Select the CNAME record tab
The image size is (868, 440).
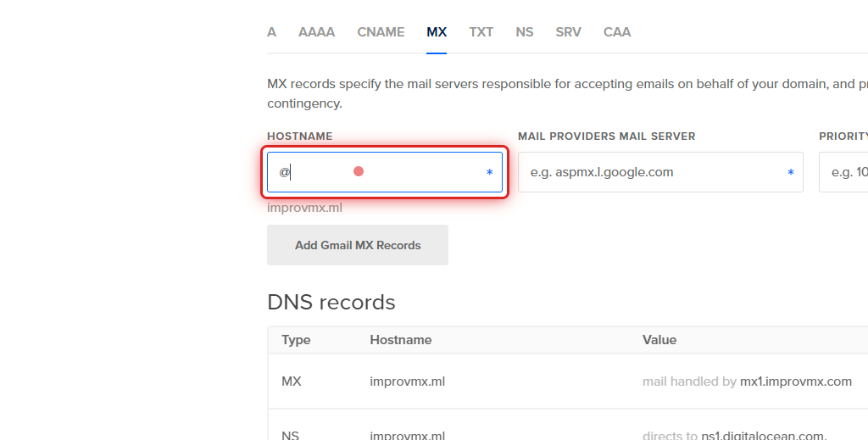[381, 32]
